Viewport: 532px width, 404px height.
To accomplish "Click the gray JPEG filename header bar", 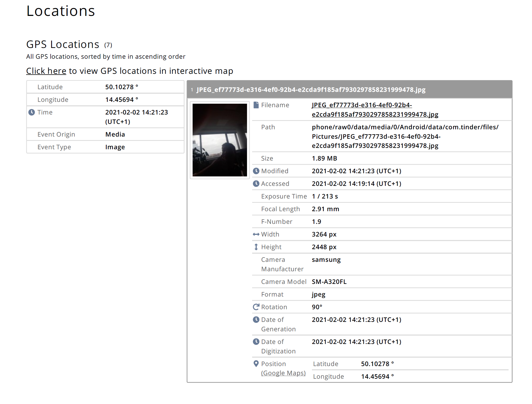I will 349,90.
